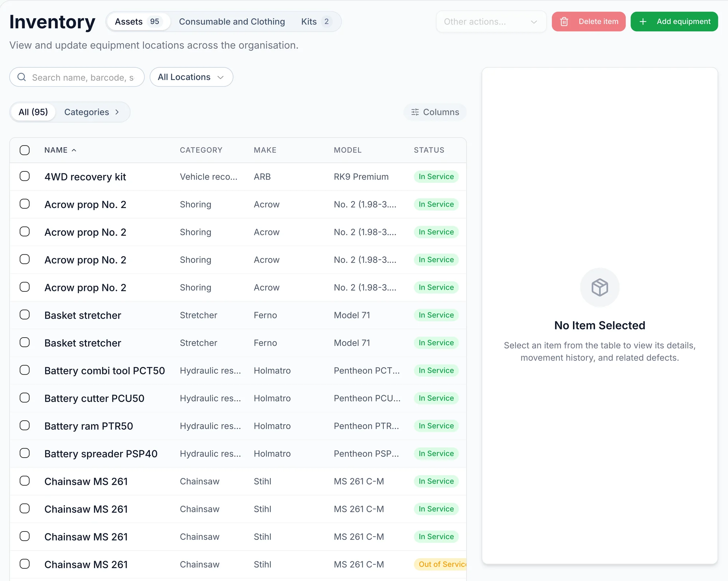Switch to the Kits tab
728x581 pixels.
316,22
